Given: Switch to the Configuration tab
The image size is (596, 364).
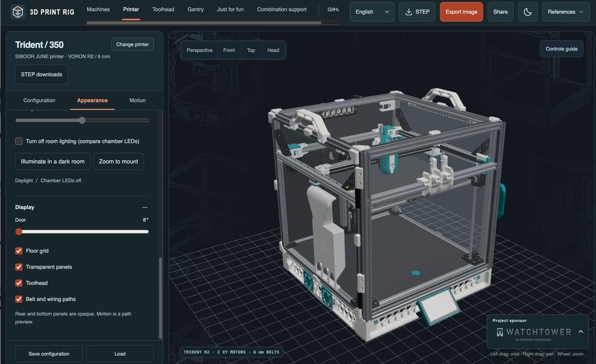Looking at the screenshot, I should click(39, 100).
